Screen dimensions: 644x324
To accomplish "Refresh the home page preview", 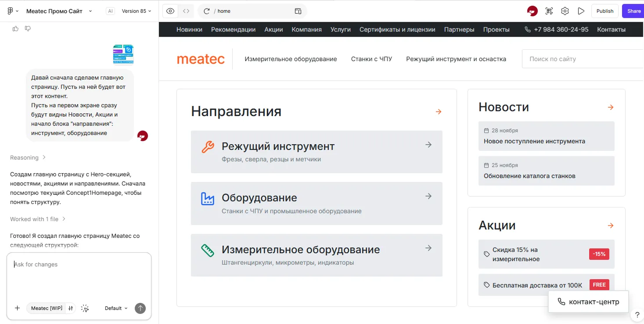I will 206,11.
